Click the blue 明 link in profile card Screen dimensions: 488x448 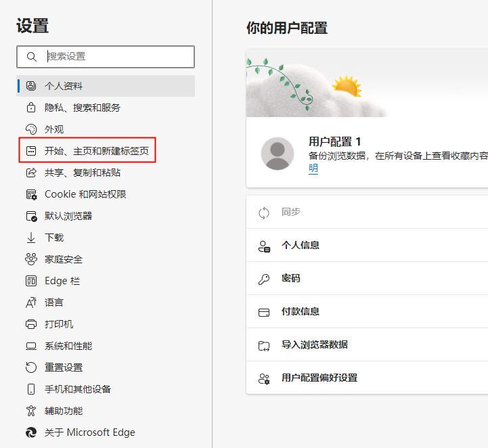[x=313, y=169]
